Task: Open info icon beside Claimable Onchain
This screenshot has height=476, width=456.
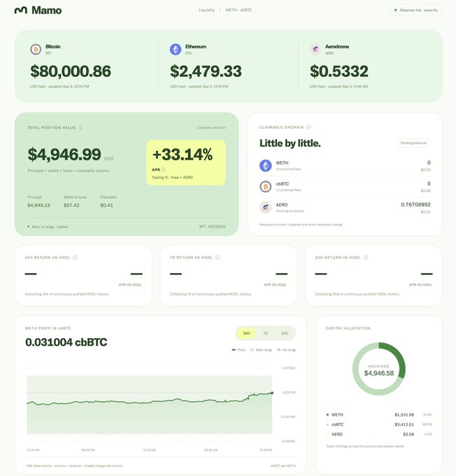Action: tap(308, 127)
